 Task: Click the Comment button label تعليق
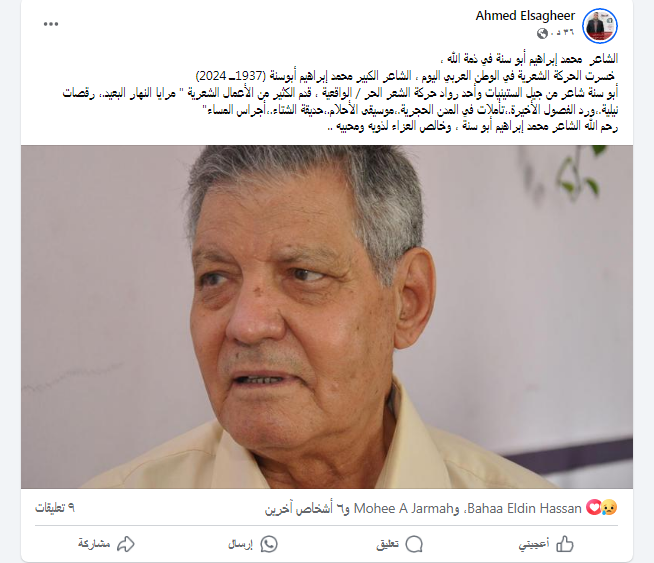pos(387,544)
